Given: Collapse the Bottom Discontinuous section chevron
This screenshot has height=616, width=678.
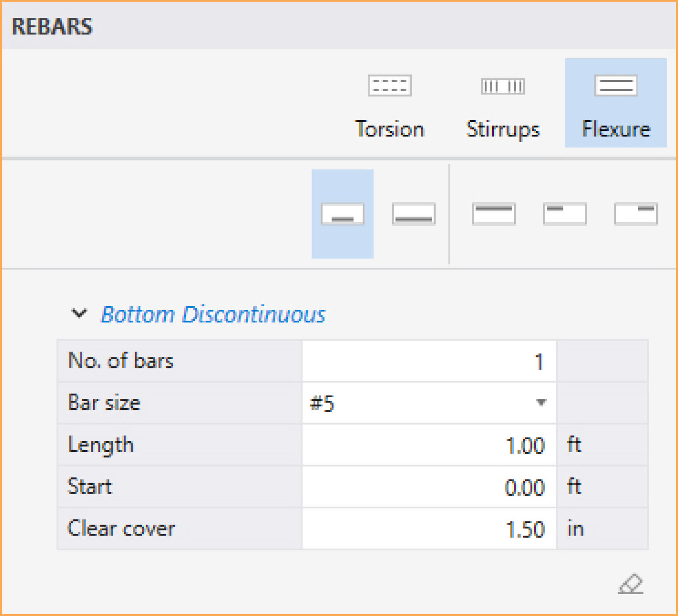Looking at the screenshot, I should pyautogui.click(x=79, y=314).
